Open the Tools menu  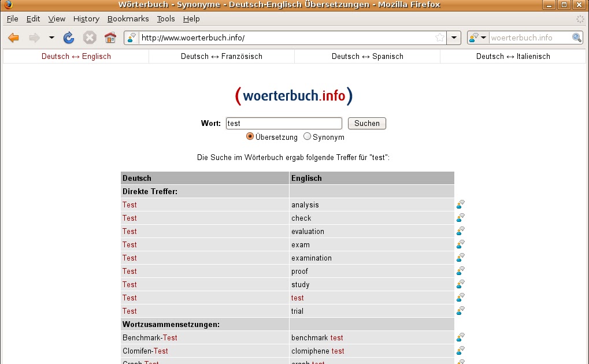(x=166, y=19)
